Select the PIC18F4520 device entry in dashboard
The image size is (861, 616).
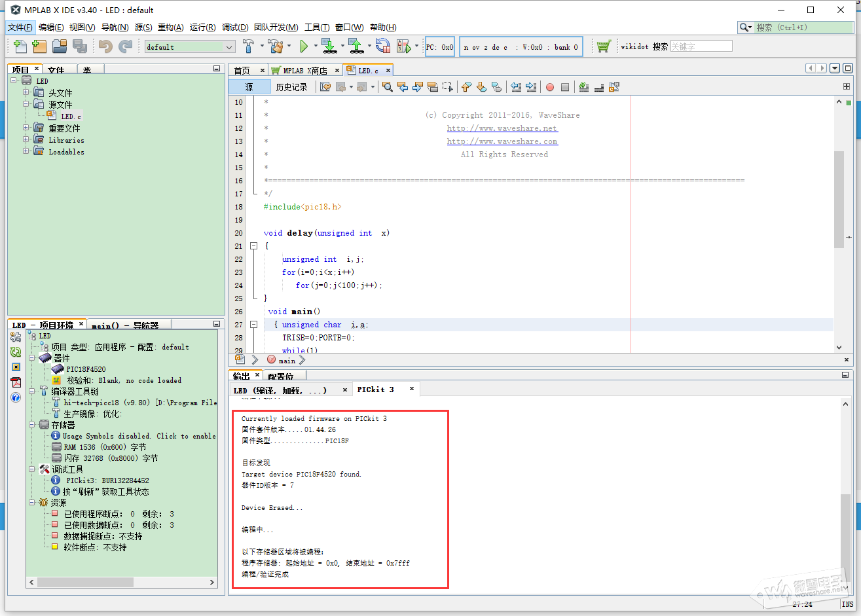(x=86, y=369)
